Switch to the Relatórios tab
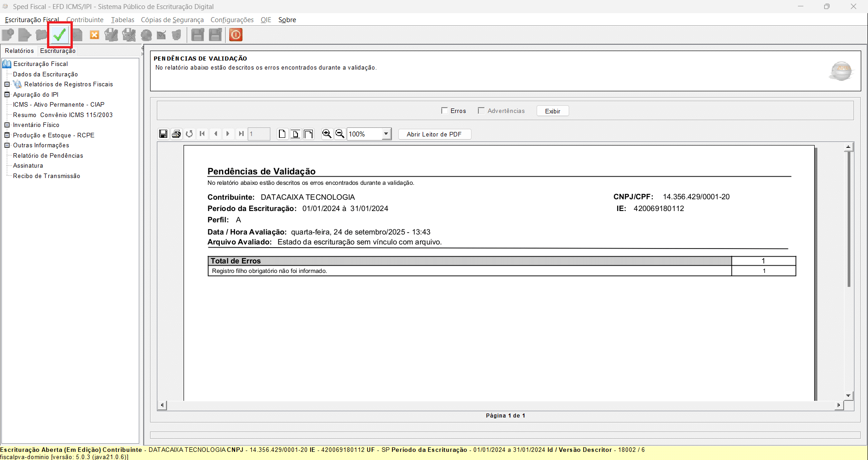 [x=19, y=51]
